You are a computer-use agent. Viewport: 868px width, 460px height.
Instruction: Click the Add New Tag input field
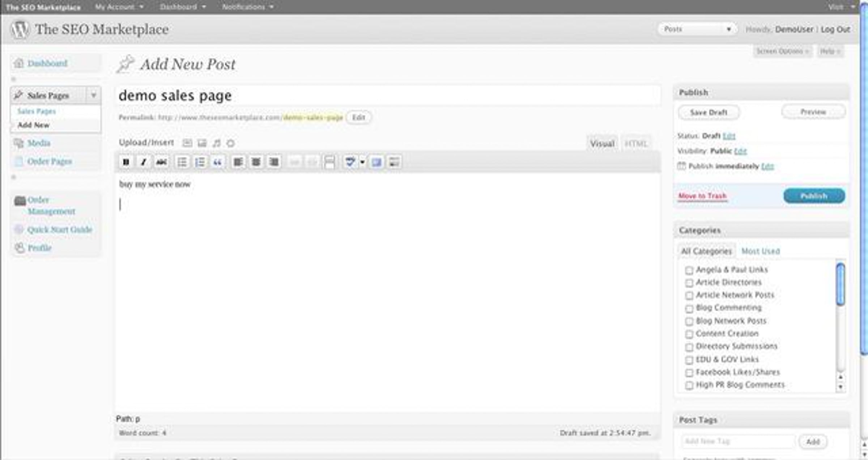(738, 442)
